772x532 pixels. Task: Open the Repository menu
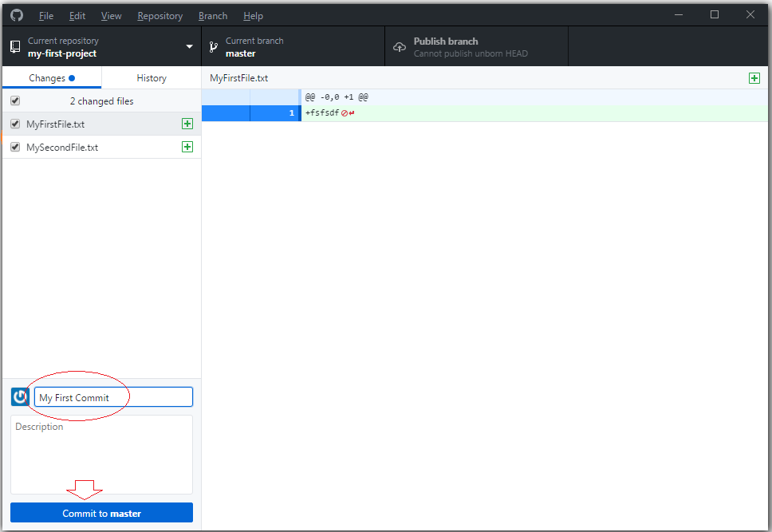(x=160, y=16)
